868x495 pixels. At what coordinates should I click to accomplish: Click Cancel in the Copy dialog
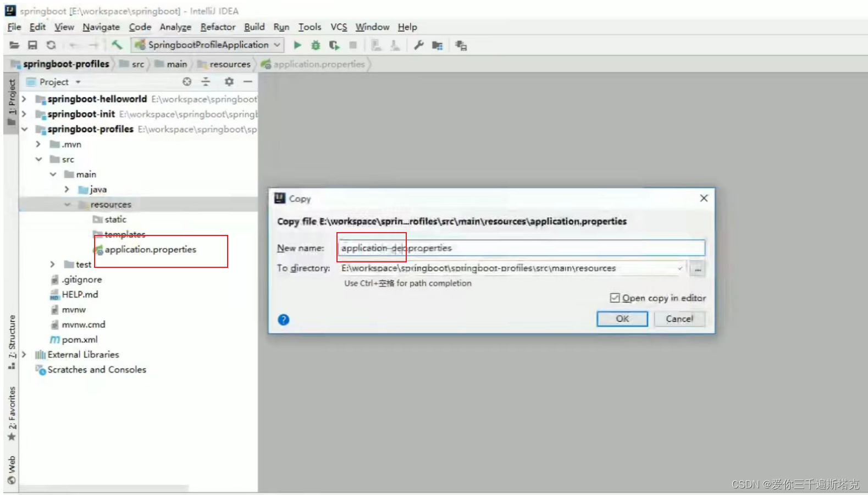(x=679, y=319)
